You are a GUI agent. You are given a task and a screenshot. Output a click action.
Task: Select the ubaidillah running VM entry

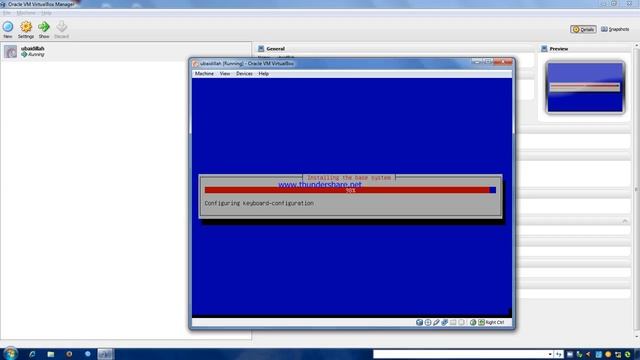click(x=126, y=51)
